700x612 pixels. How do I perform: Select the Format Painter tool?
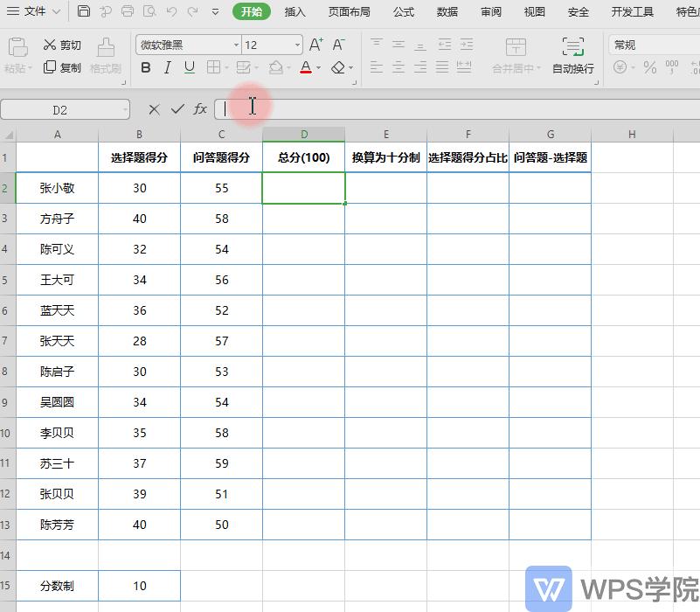[x=105, y=54]
